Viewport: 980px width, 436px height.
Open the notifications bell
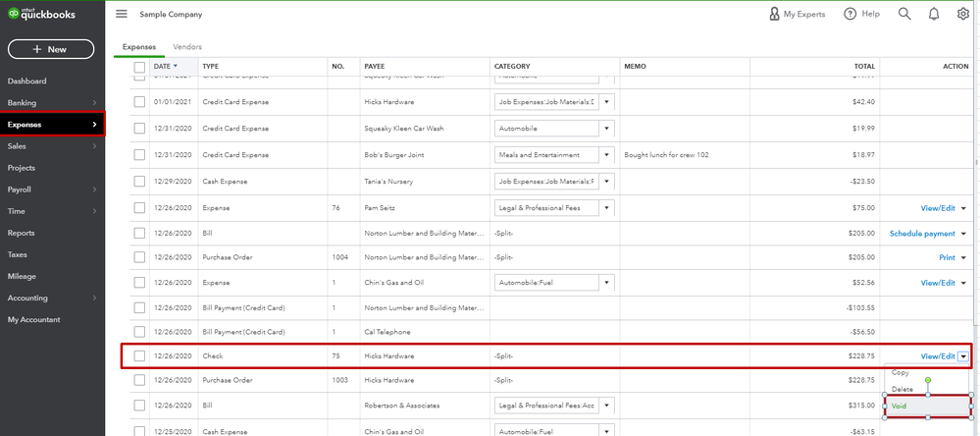point(934,14)
